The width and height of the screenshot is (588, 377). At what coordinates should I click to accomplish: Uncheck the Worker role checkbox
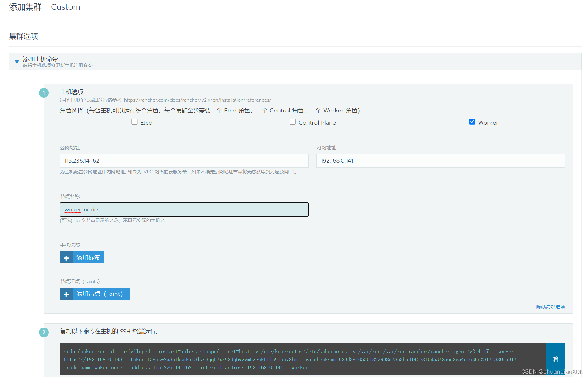tap(472, 122)
